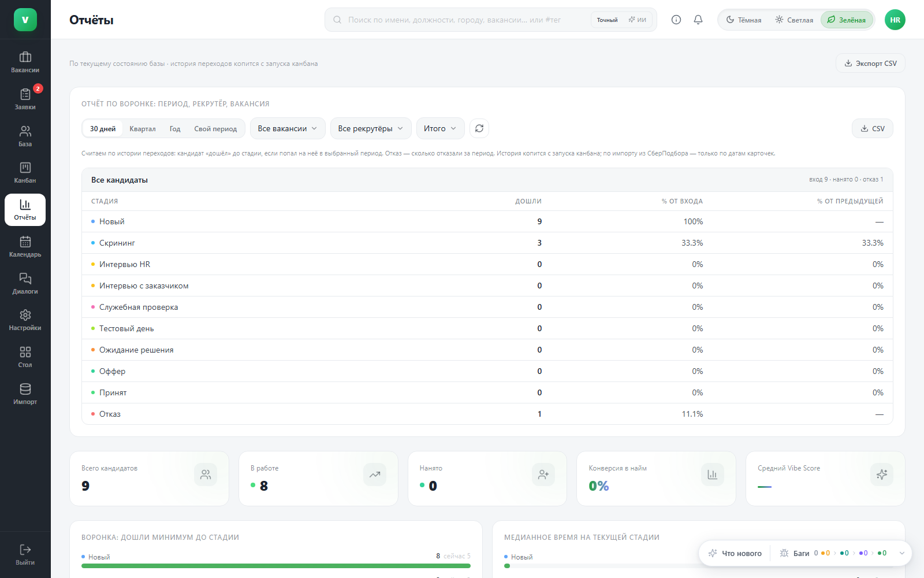Open Что нового

pos(735,553)
